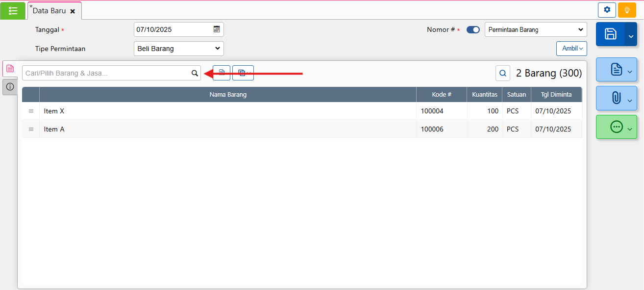Viewport: 644px width, 290px height.
Task: Close the Data Baru tab
Action: 73,11
